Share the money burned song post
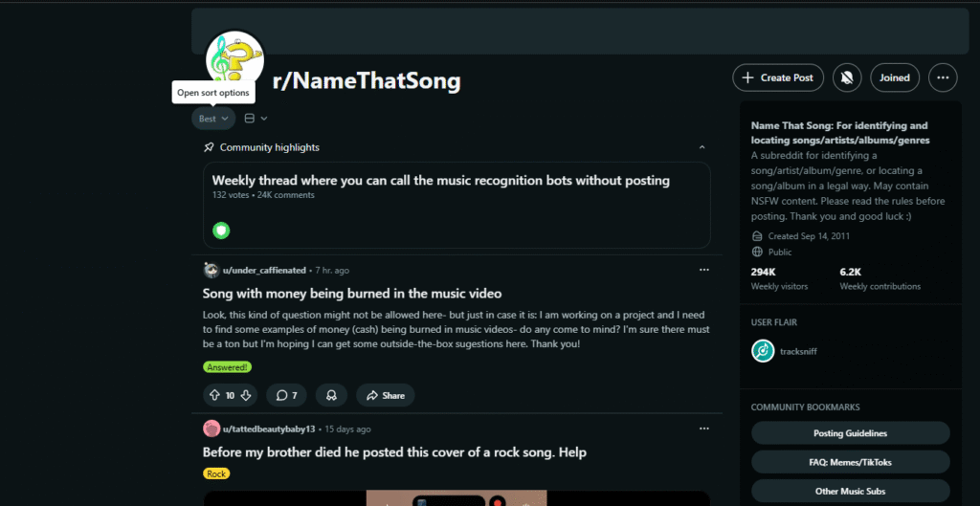The width and height of the screenshot is (980, 506). pyautogui.click(x=385, y=395)
